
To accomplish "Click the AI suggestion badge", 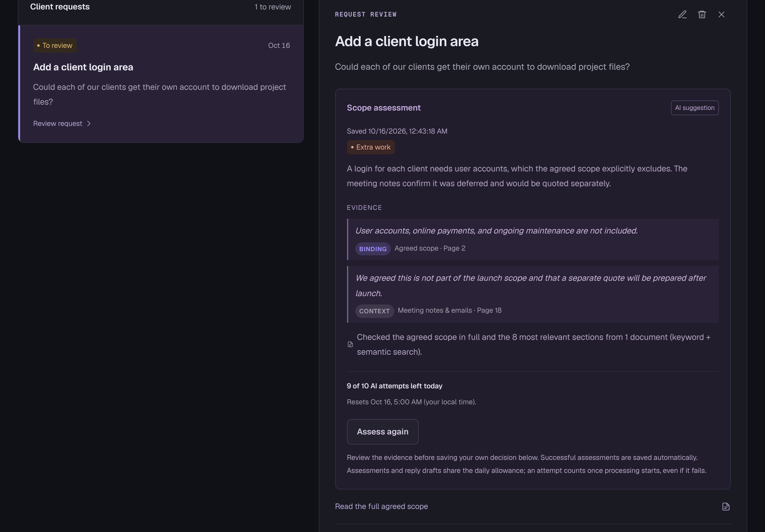I will pyautogui.click(x=695, y=108).
